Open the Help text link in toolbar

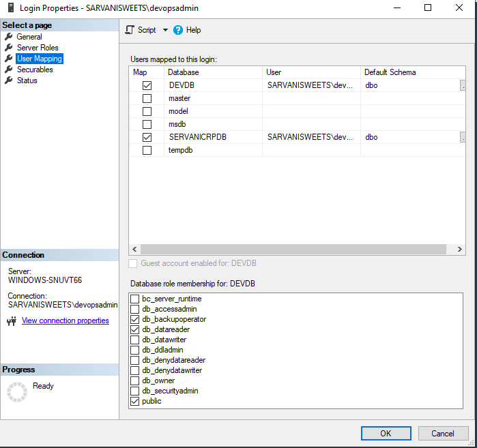tap(193, 30)
